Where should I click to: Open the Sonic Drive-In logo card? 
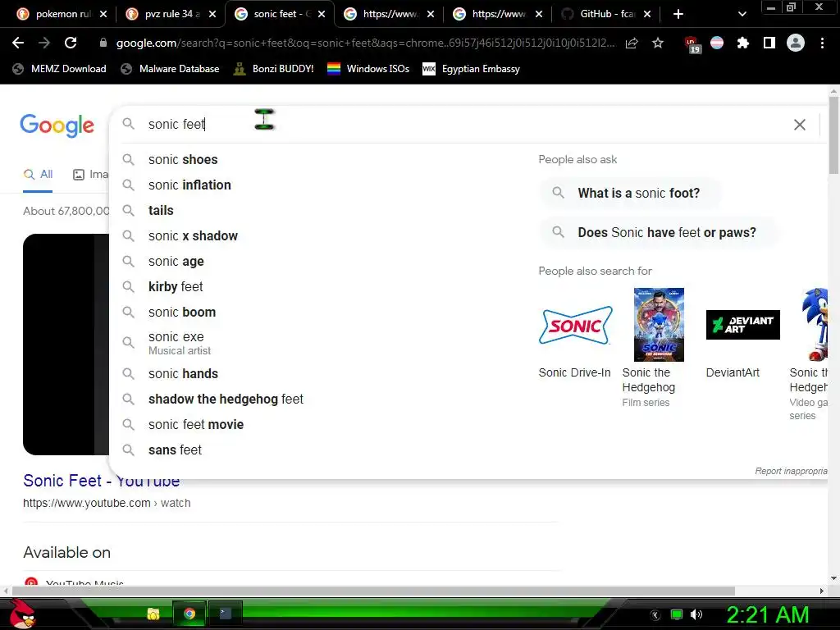pos(576,325)
